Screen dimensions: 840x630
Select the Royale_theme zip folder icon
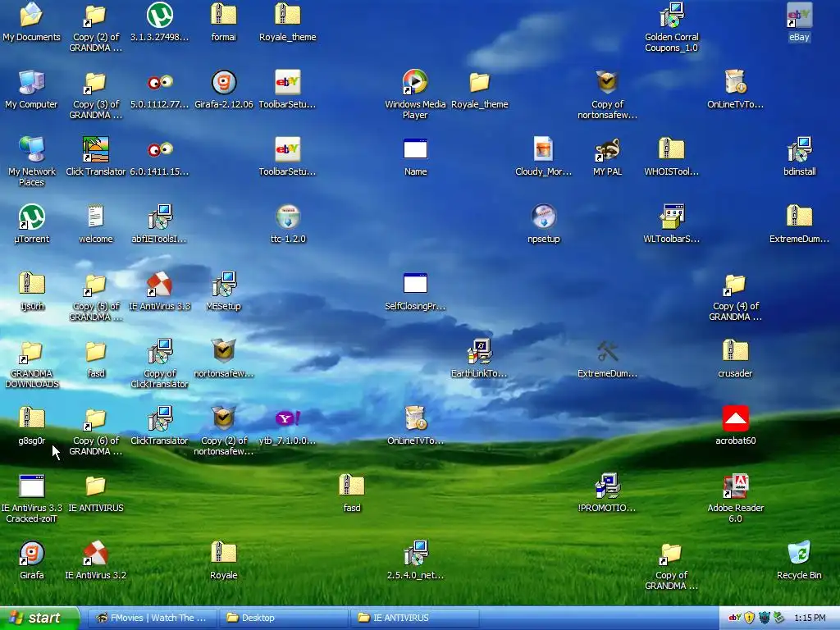pyautogui.click(x=288, y=15)
